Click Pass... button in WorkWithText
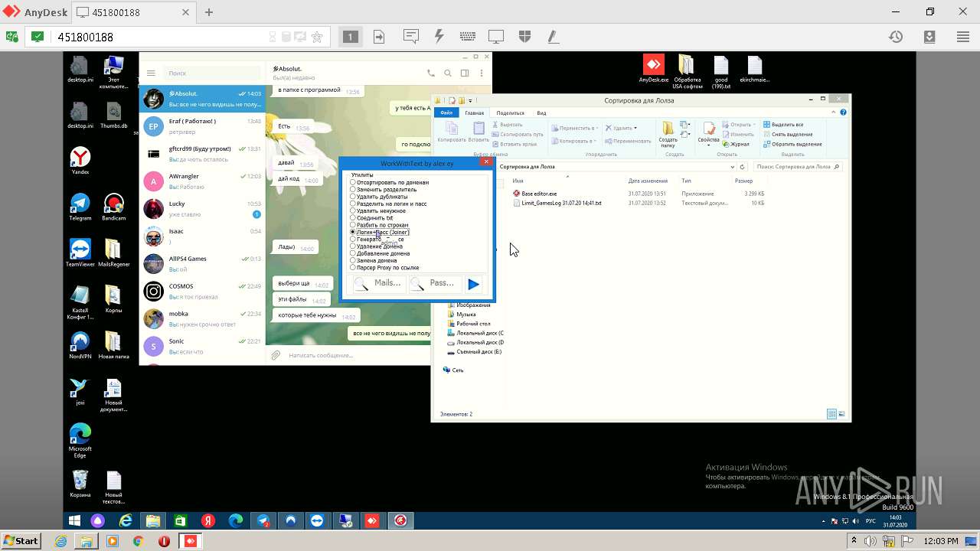 434,284
